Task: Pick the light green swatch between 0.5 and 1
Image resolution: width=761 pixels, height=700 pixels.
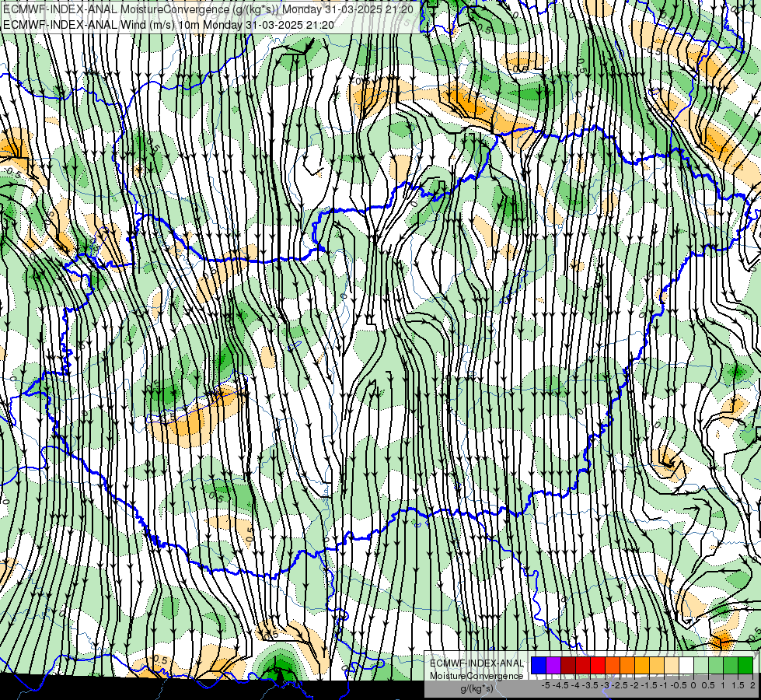Action: click(716, 666)
